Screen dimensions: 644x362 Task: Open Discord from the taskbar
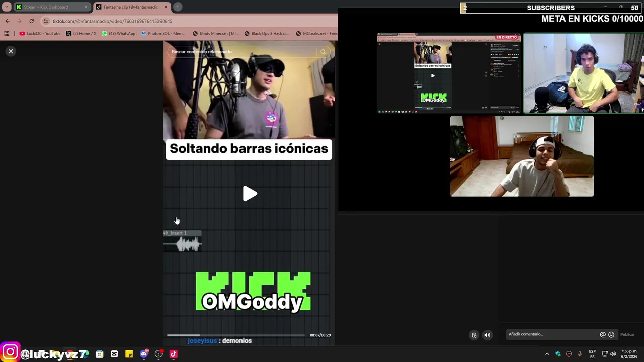pyautogui.click(x=144, y=354)
